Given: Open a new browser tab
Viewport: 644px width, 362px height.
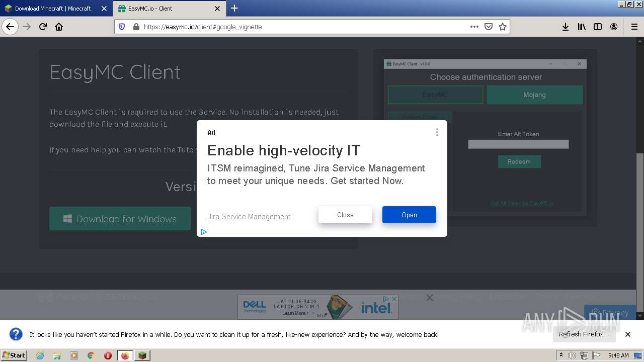Looking at the screenshot, I should point(234,8).
